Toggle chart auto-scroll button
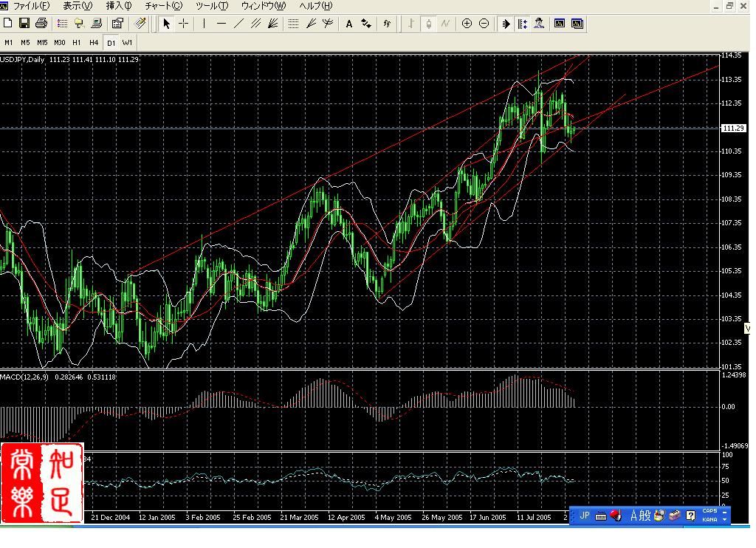The image size is (756, 548). (x=506, y=24)
